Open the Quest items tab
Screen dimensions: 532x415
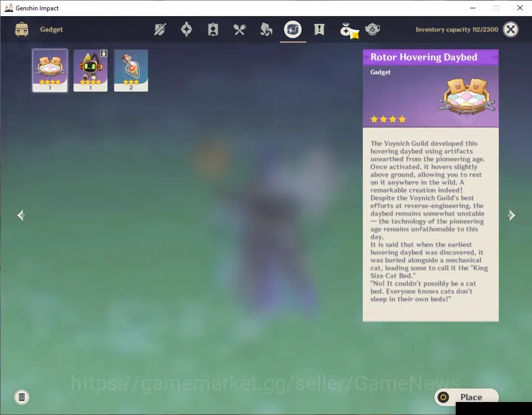(x=319, y=30)
